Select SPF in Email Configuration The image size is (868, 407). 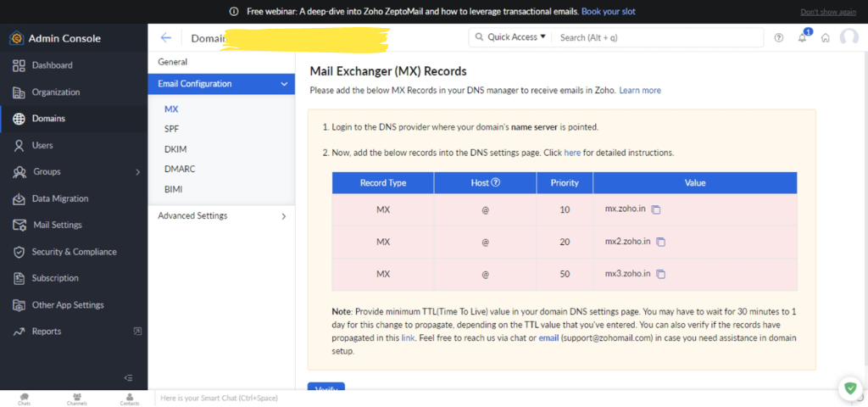(x=171, y=129)
